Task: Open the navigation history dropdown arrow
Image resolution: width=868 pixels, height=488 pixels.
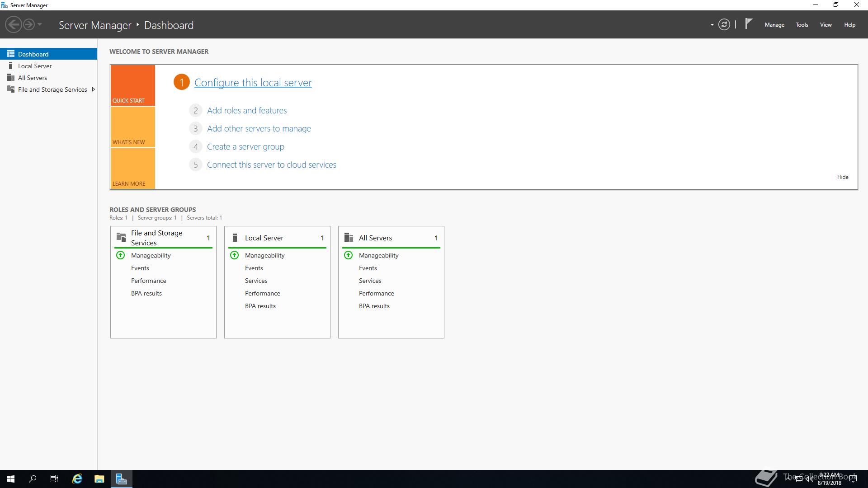Action: (40, 24)
